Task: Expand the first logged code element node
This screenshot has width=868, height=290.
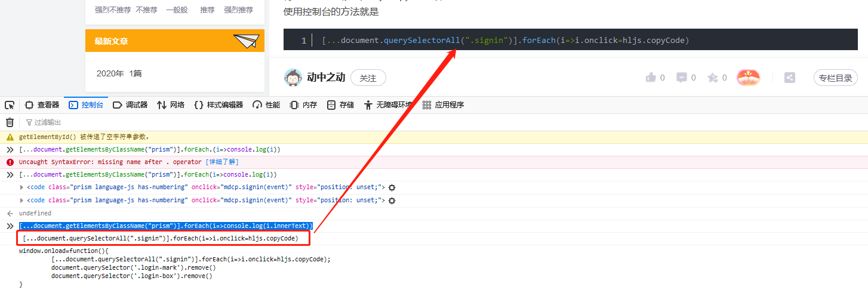Action: pos(22,187)
